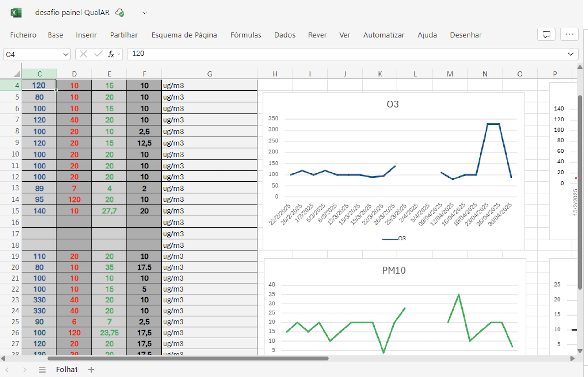588x377 pixels.
Task: Open the Ajuda tab
Action: click(427, 35)
